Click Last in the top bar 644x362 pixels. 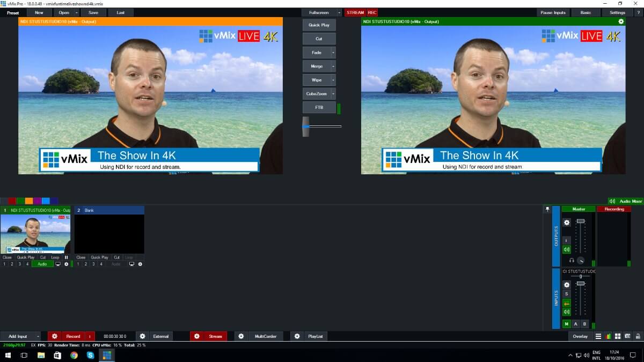click(121, 12)
